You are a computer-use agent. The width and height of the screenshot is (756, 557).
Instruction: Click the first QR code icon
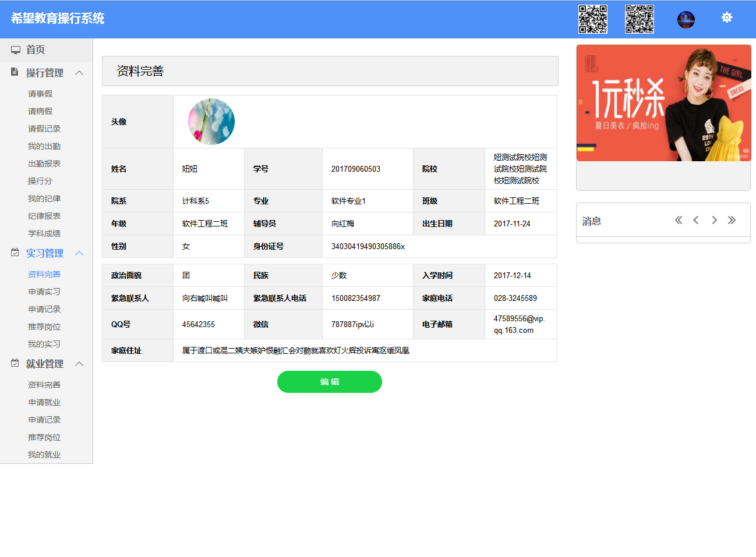point(592,19)
